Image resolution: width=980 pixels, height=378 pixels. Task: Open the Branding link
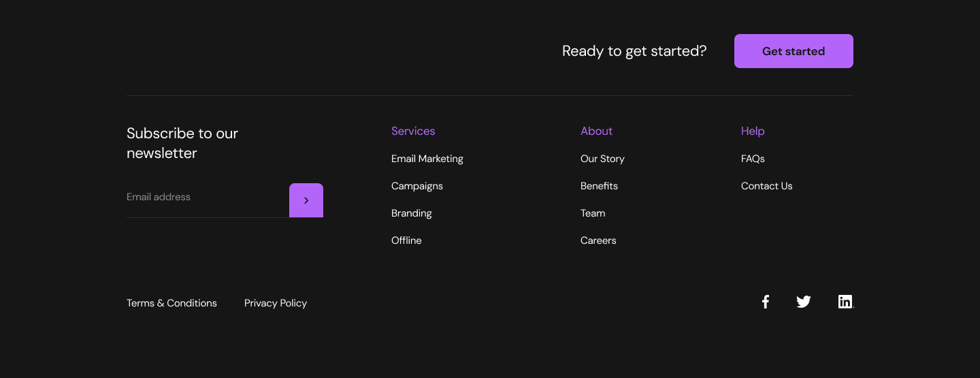point(412,213)
